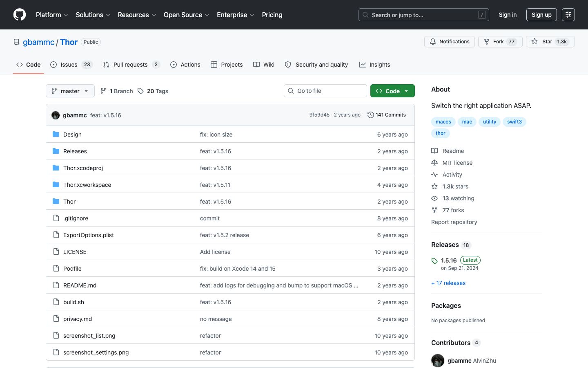
Task: Click the GitHub logo icon
Action: (x=20, y=15)
